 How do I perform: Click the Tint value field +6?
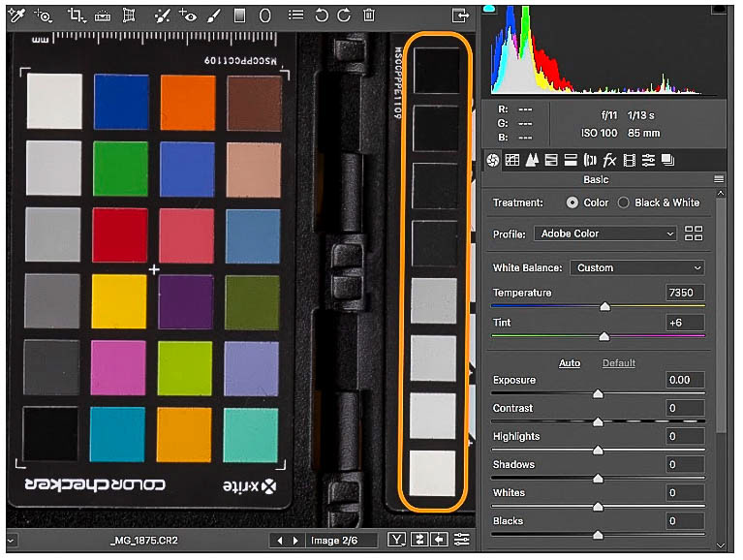(685, 323)
